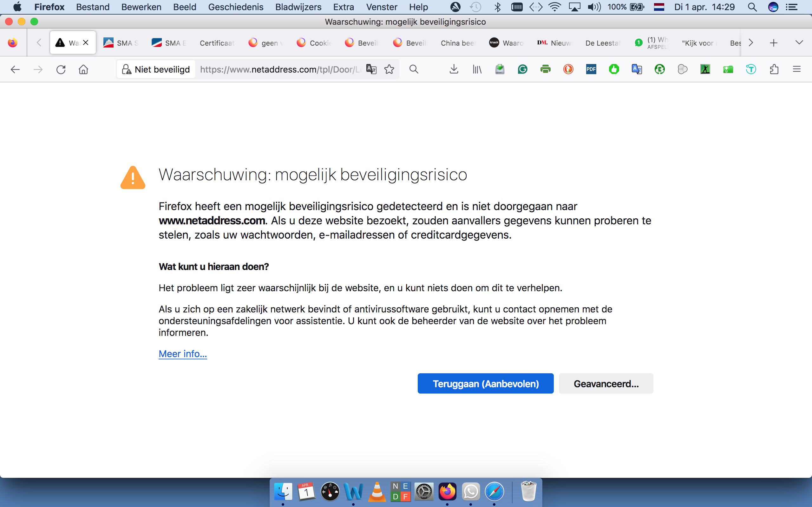
Task: Open the Geschiedenis menu
Action: pos(236,7)
